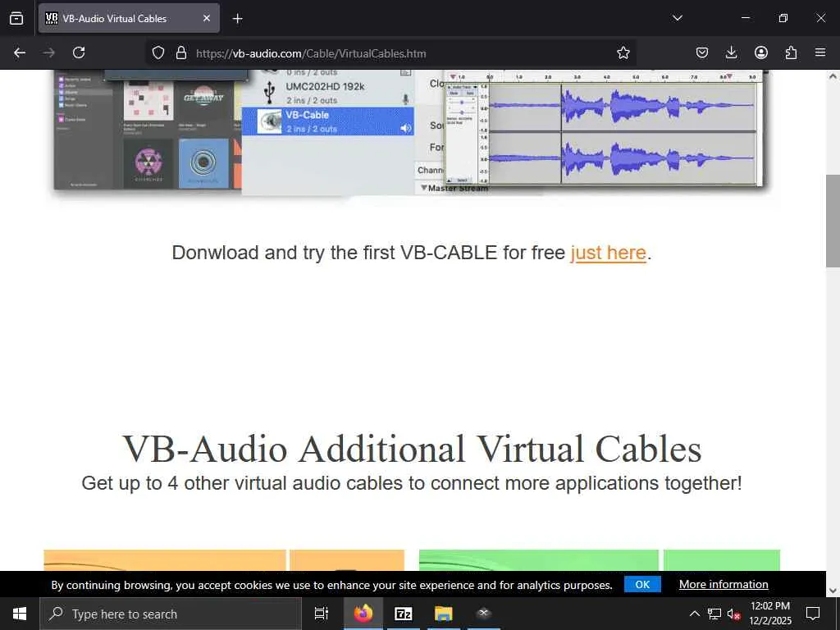This screenshot has width=840, height=630.
Task: Close the VB-Audio Virtual Cables tab
Action: [x=207, y=18]
